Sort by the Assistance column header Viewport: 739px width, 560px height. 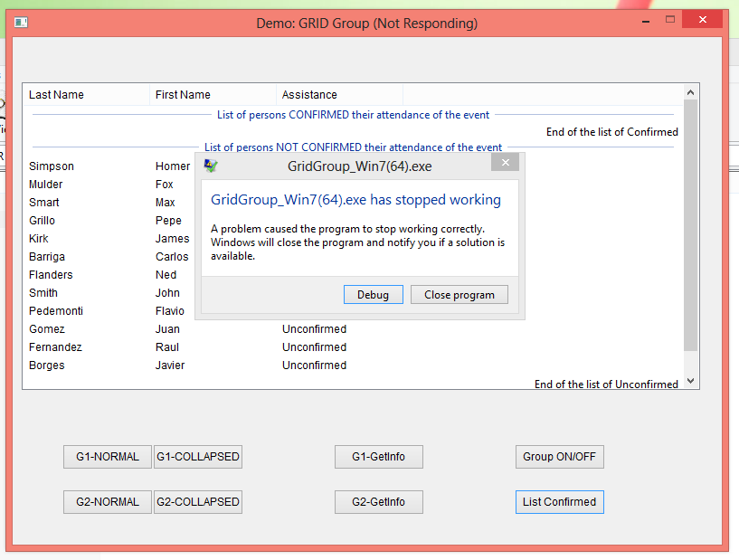click(340, 95)
